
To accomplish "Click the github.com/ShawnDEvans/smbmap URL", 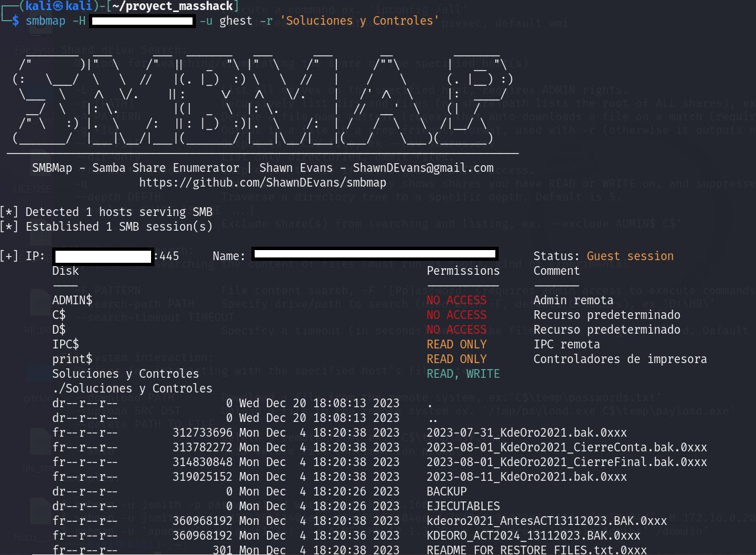I will point(263,183).
